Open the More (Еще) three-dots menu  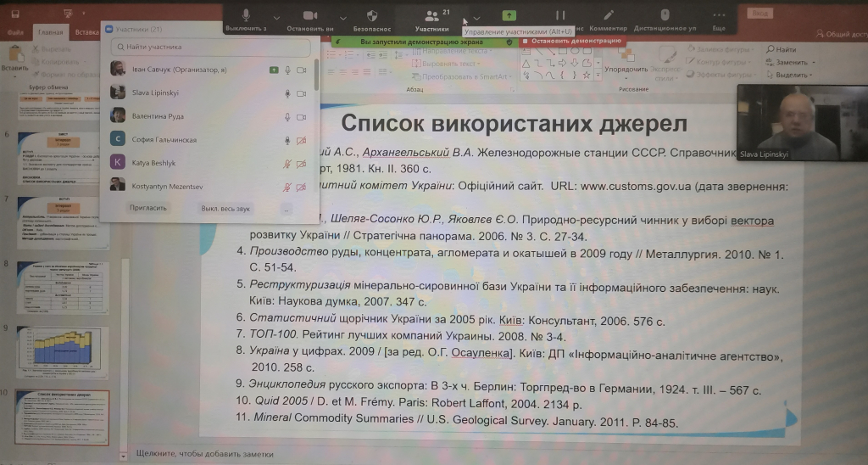point(719,15)
